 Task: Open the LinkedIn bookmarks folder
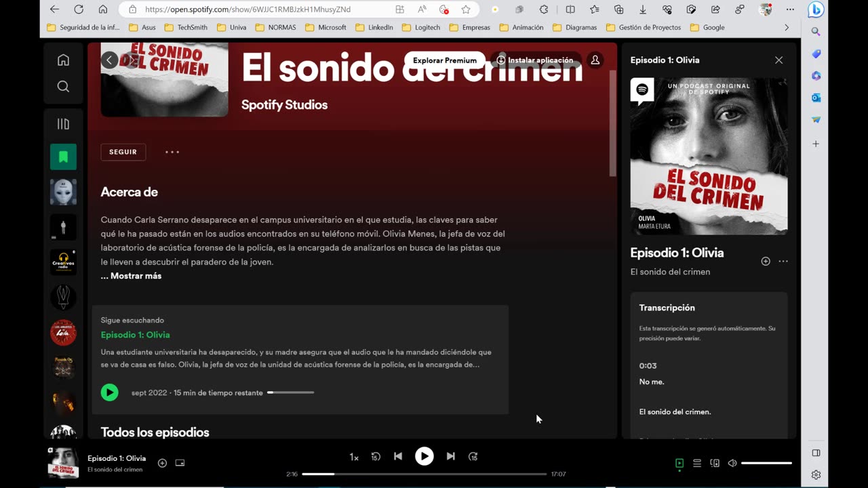pos(374,28)
